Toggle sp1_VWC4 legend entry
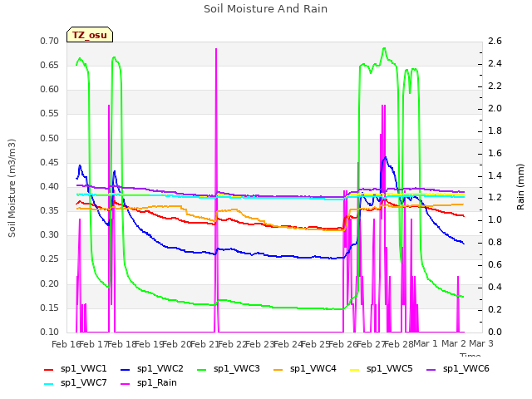Image resolution: width=532 pixels, height=399 pixels. coord(305,369)
